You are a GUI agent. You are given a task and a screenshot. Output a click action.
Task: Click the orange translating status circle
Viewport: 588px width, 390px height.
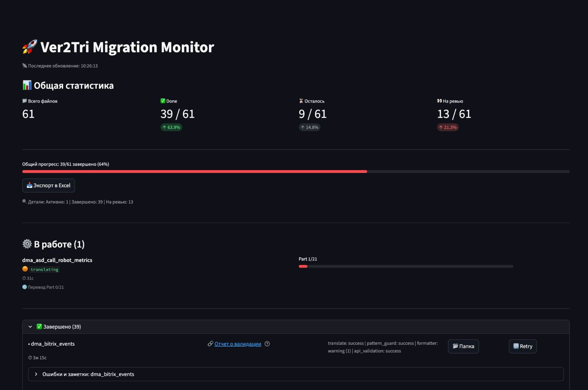pyautogui.click(x=25, y=269)
